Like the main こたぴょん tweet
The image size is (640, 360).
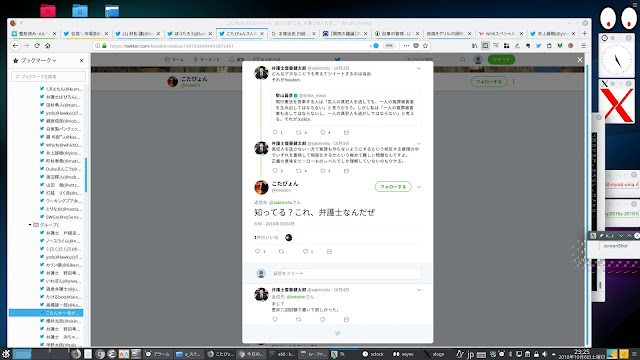305,251
